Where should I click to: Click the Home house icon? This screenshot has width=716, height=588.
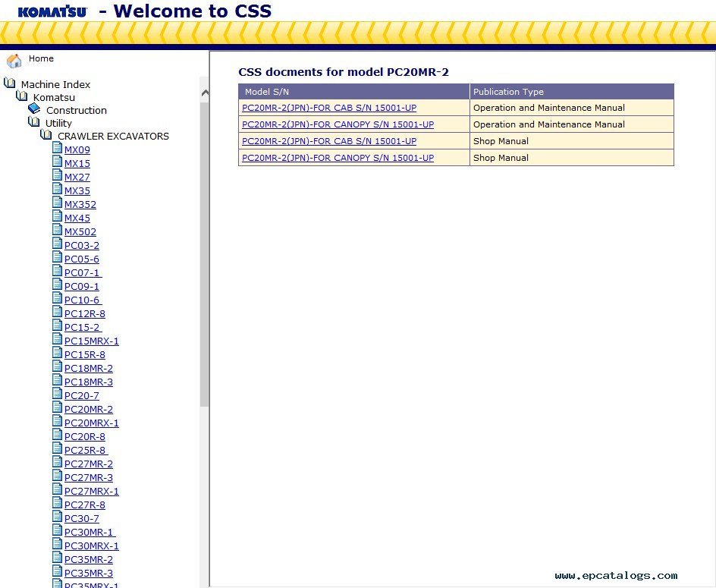14,60
